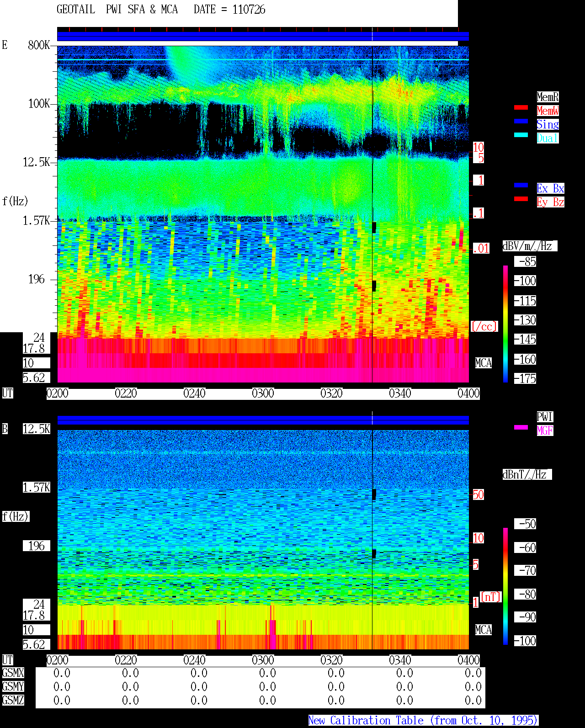Viewport: 585px width, 728px height.
Task: Click the cyan Dual legend swatch
Action: tap(521, 135)
